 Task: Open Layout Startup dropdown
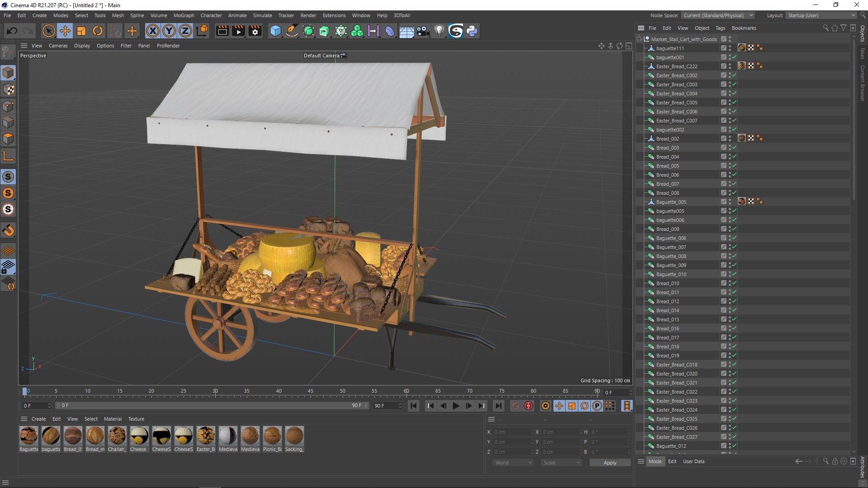coord(821,15)
